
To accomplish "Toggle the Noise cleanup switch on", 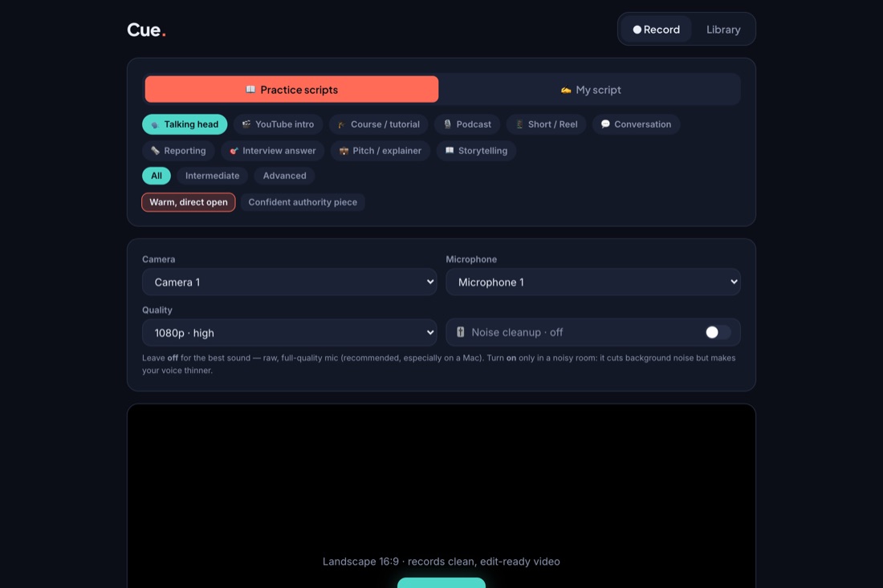I will [x=718, y=333].
